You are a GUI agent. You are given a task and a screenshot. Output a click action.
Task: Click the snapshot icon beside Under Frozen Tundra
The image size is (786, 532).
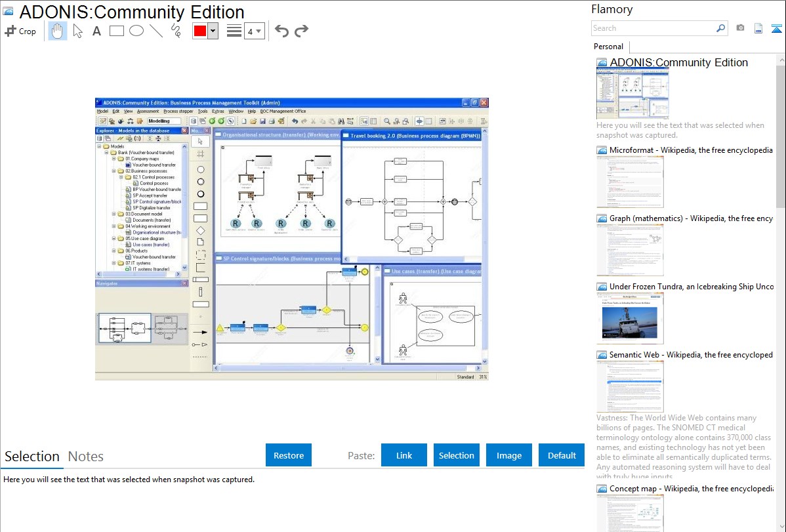pyautogui.click(x=602, y=287)
